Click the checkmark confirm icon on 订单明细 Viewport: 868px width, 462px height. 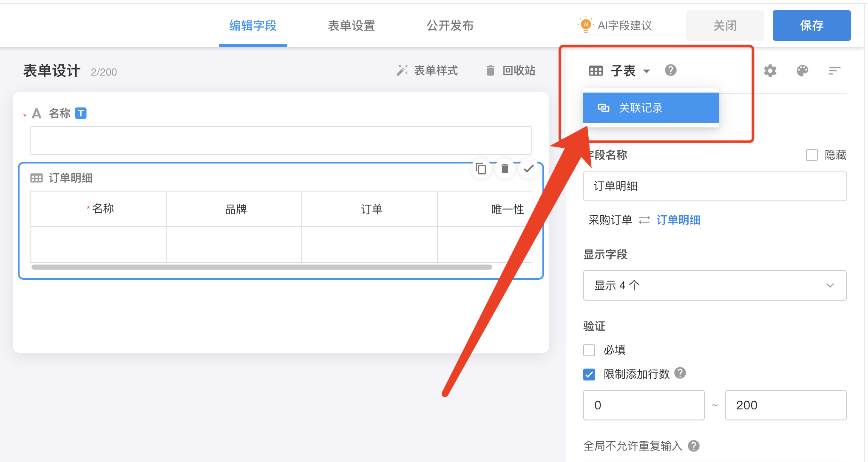(528, 169)
